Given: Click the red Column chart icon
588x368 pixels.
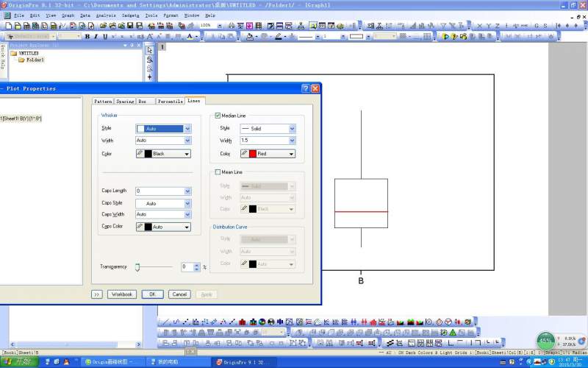Looking at the screenshot, I should click(243, 322).
